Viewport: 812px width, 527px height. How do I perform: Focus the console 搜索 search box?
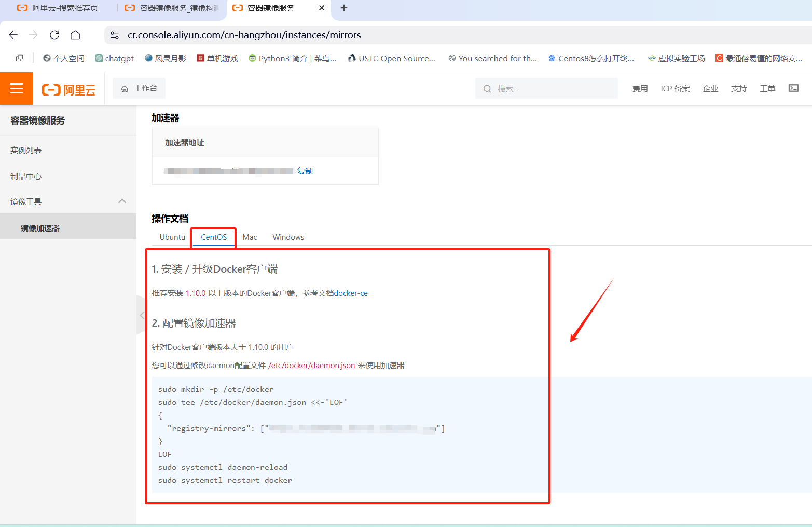[x=546, y=88]
